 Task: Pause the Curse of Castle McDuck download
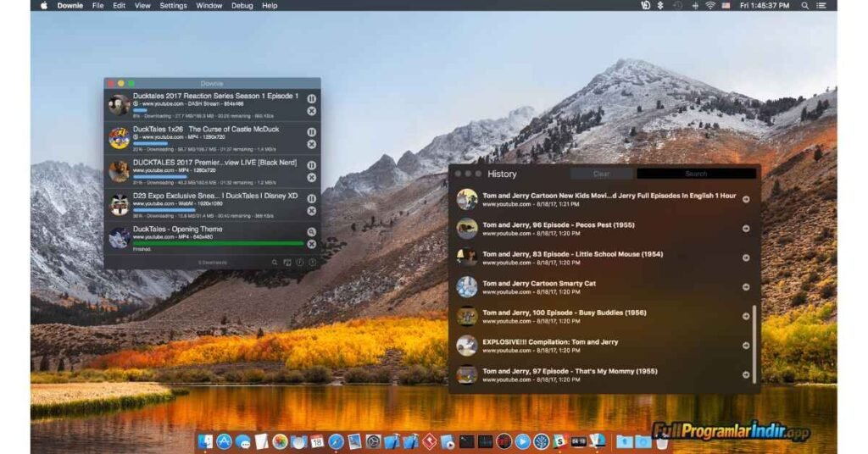pos(311,132)
